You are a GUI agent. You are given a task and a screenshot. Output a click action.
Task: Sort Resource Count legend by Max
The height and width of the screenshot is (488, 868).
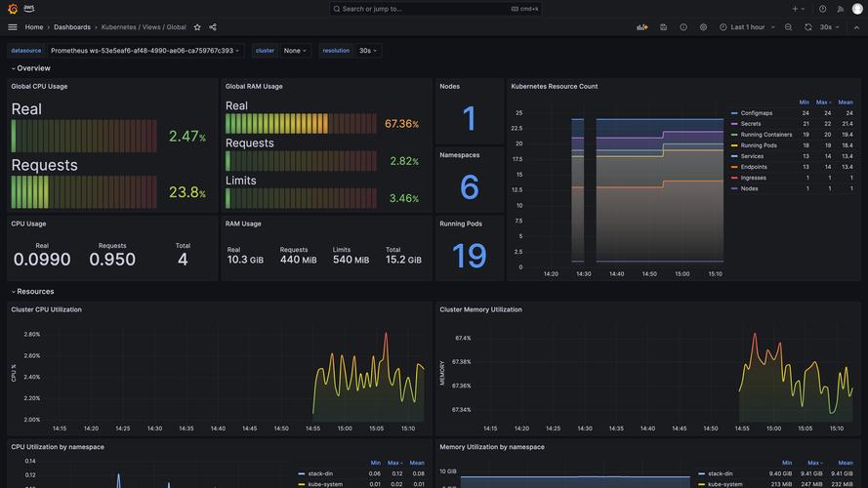[822, 102]
